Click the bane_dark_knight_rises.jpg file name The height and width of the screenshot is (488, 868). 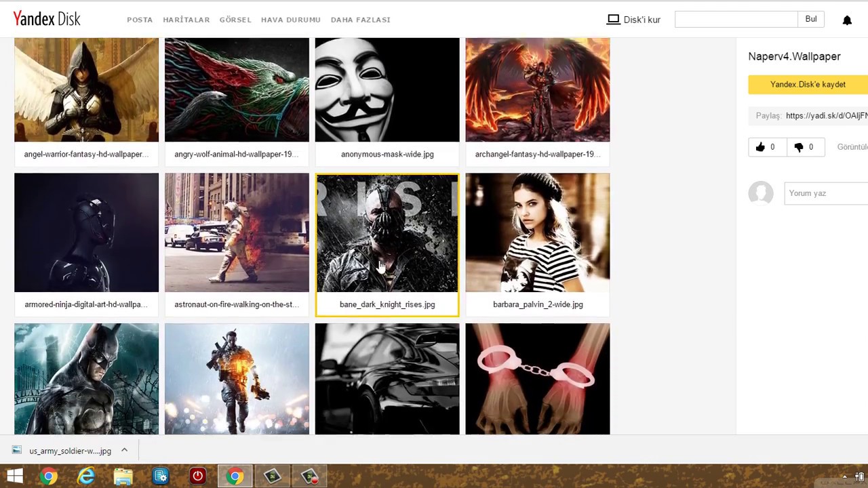click(x=387, y=304)
